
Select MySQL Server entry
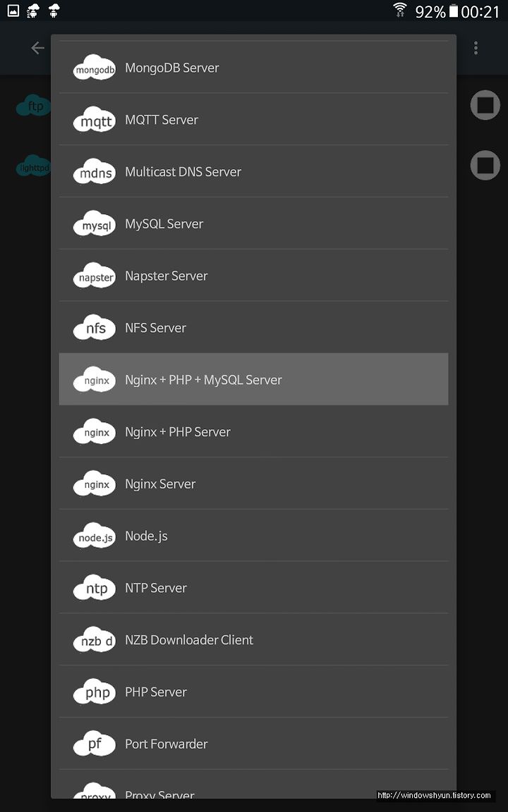tap(253, 223)
